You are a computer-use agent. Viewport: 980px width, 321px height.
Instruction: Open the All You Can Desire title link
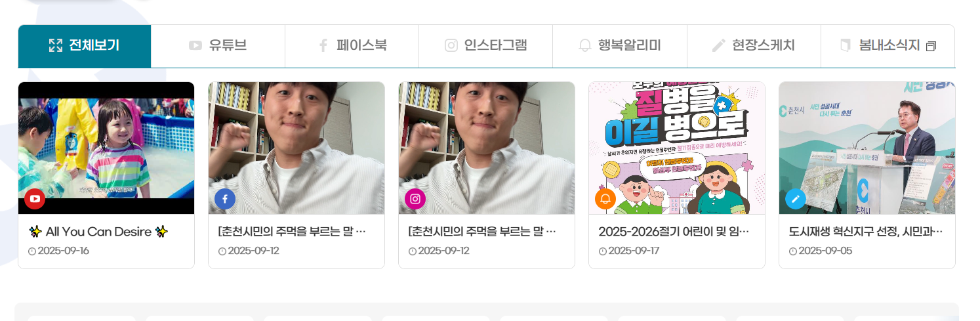(98, 232)
